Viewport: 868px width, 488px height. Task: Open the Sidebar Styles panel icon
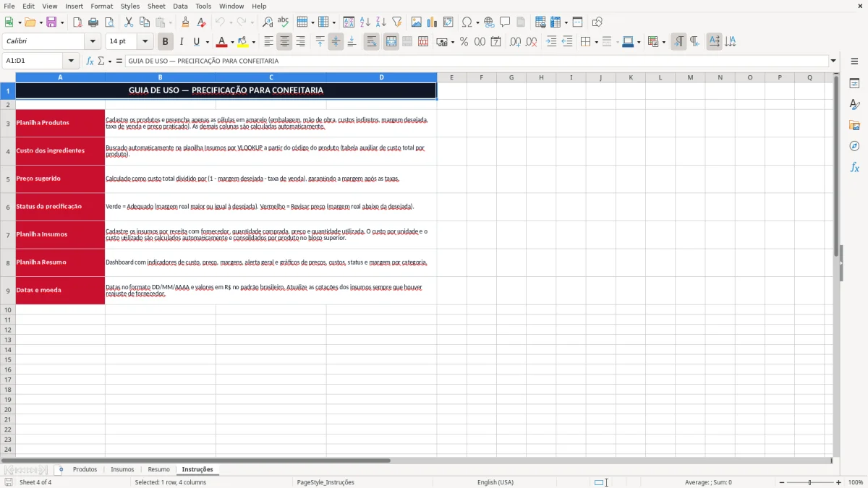point(854,104)
